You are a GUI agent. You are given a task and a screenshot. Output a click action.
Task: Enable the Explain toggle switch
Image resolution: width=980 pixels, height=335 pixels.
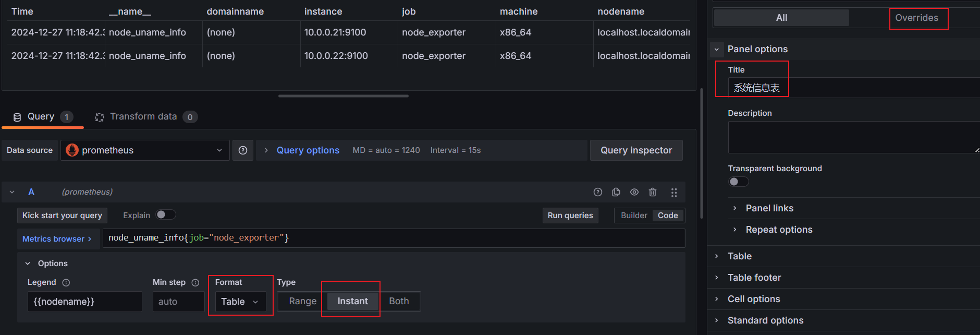[166, 215]
